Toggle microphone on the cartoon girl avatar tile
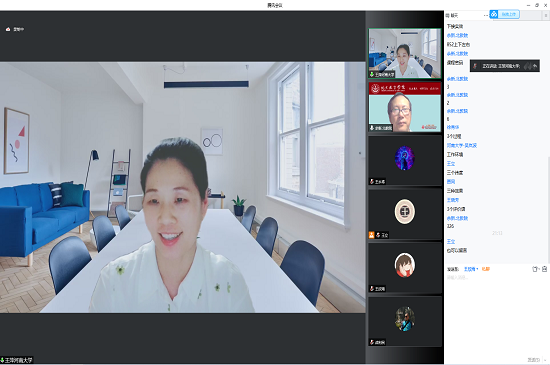The height and width of the screenshot is (365, 550). click(372, 289)
